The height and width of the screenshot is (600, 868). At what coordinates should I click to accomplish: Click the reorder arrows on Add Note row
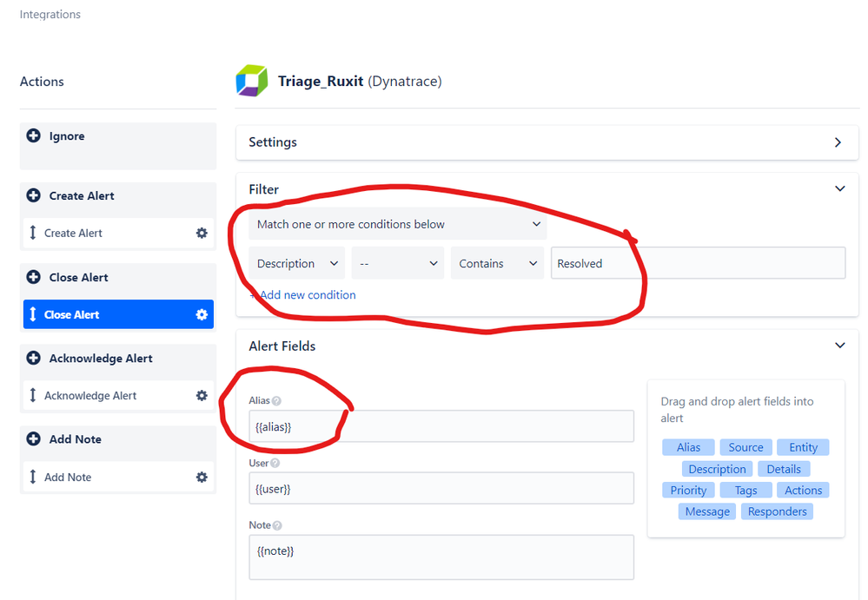(x=33, y=477)
